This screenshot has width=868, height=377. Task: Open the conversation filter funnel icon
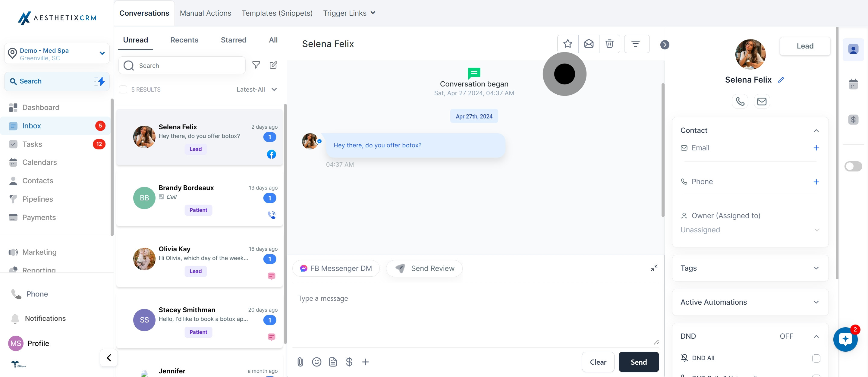click(256, 65)
